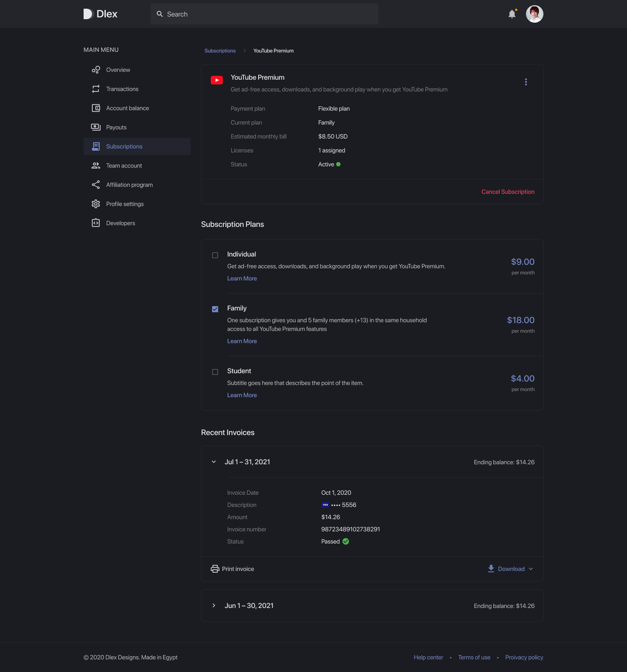Click the Visa card icon

click(x=325, y=505)
